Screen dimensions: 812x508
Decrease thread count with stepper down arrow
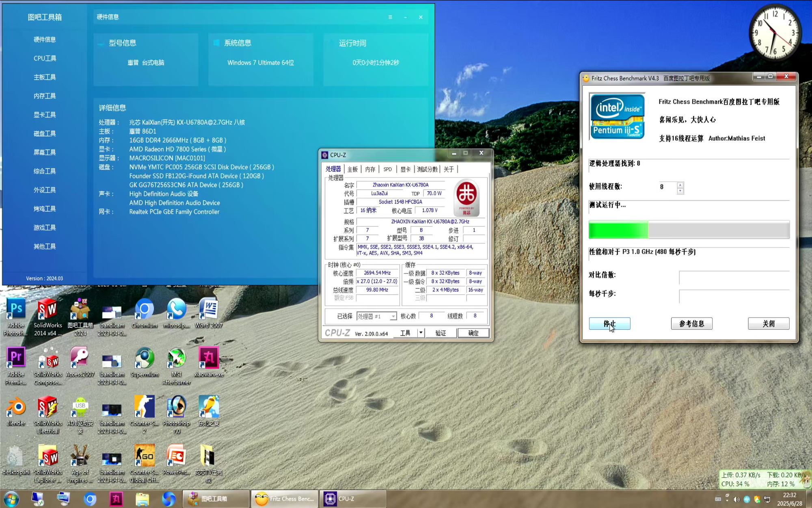(680, 191)
